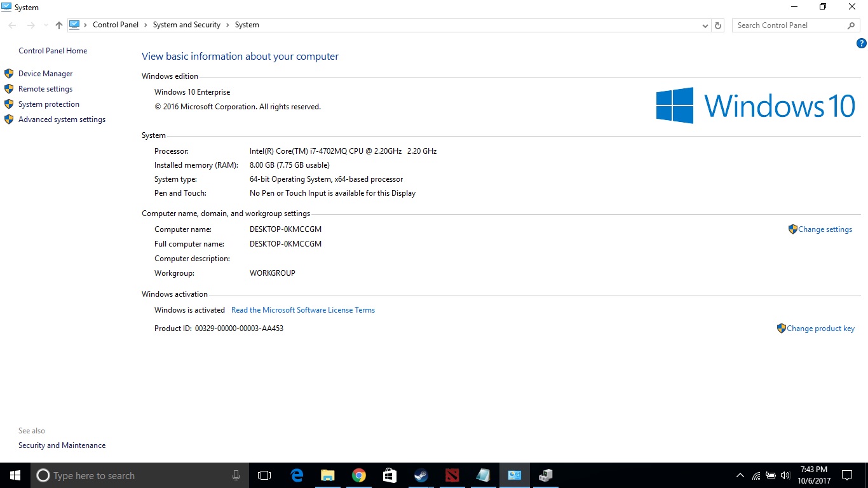868x488 pixels.
Task: Open Security and Maintenance link
Action: pos(62,445)
